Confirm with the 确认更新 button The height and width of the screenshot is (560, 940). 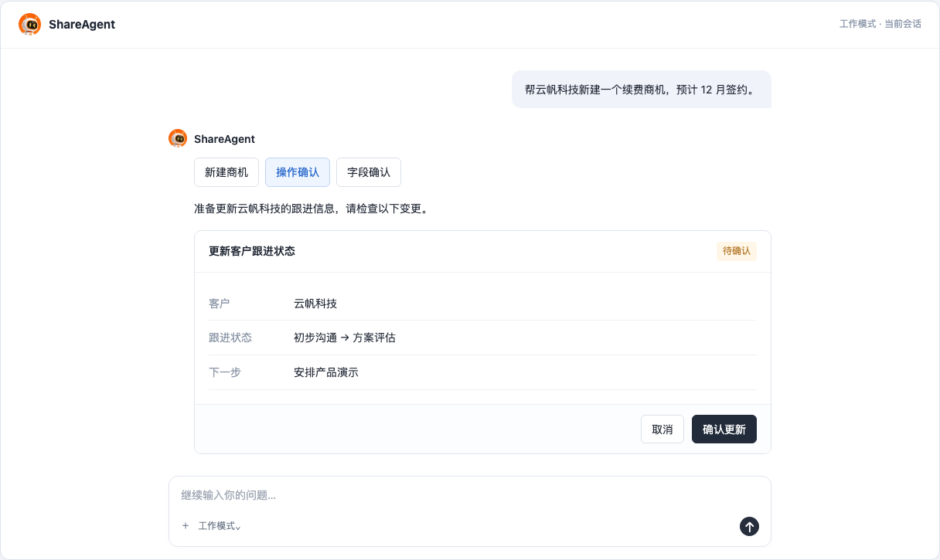pyautogui.click(x=724, y=429)
